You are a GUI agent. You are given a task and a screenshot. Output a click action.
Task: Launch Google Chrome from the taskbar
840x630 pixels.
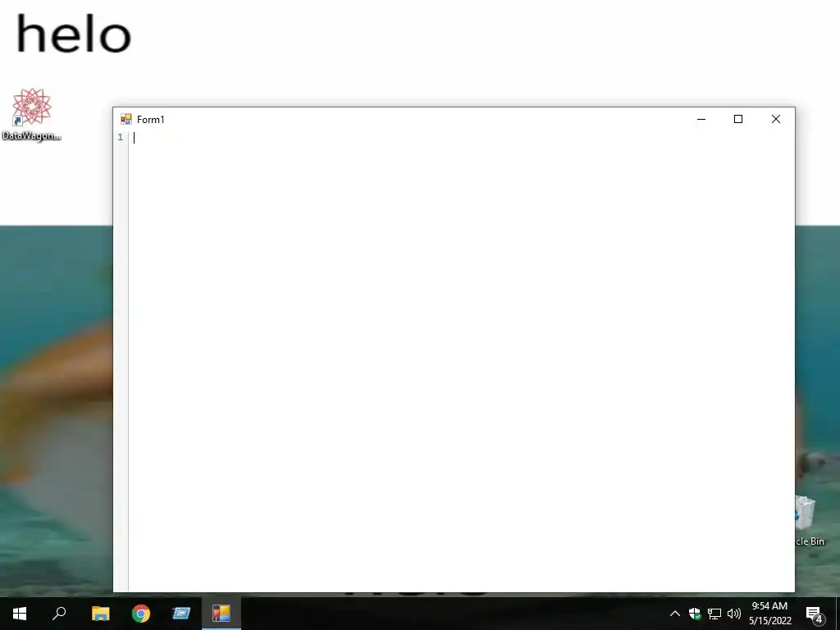tap(141, 614)
